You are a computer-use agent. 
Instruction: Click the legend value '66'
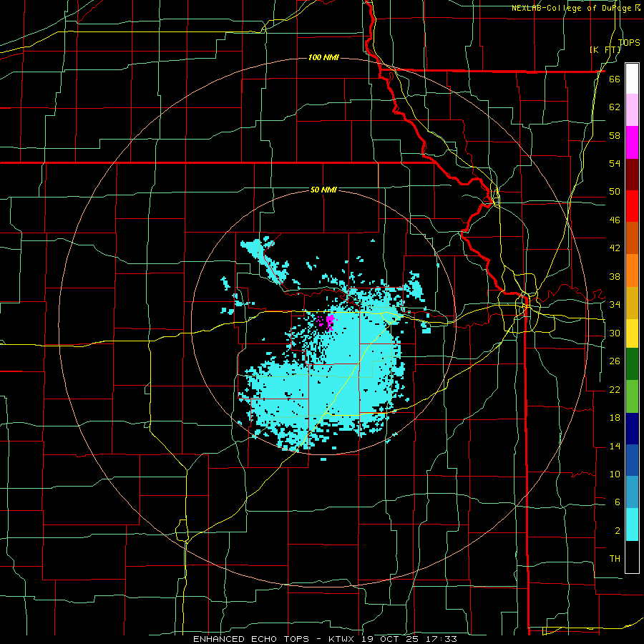pos(615,79)
